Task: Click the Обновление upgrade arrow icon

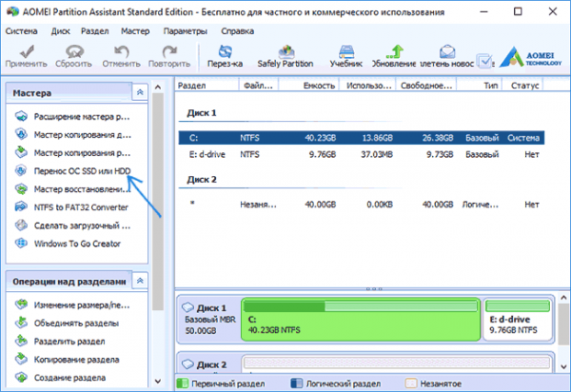Action: pos(394,51)
